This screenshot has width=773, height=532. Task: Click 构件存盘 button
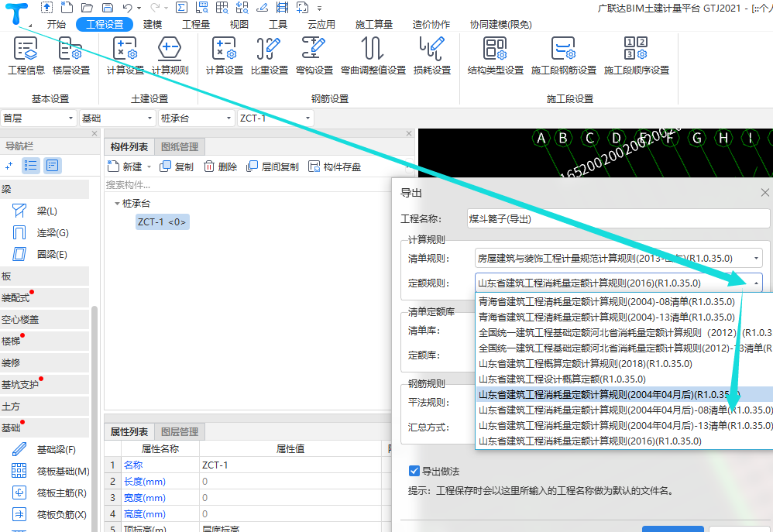click(x=335, y=166)
